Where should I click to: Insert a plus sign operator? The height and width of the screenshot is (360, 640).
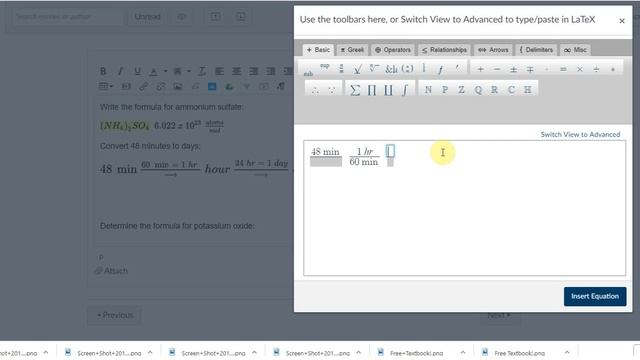(x=480, y=69)
